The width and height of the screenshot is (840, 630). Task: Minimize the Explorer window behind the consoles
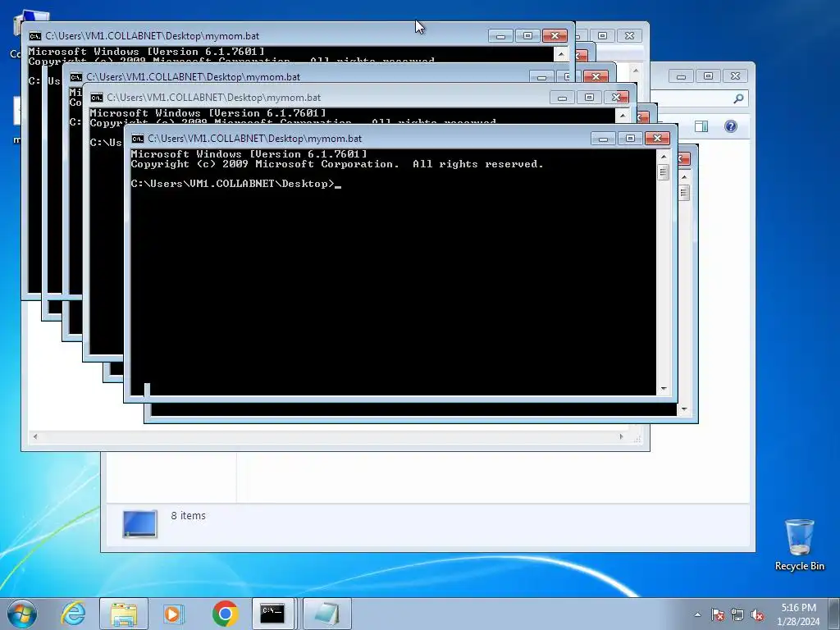pyautogui.click(x=682, y=76)
